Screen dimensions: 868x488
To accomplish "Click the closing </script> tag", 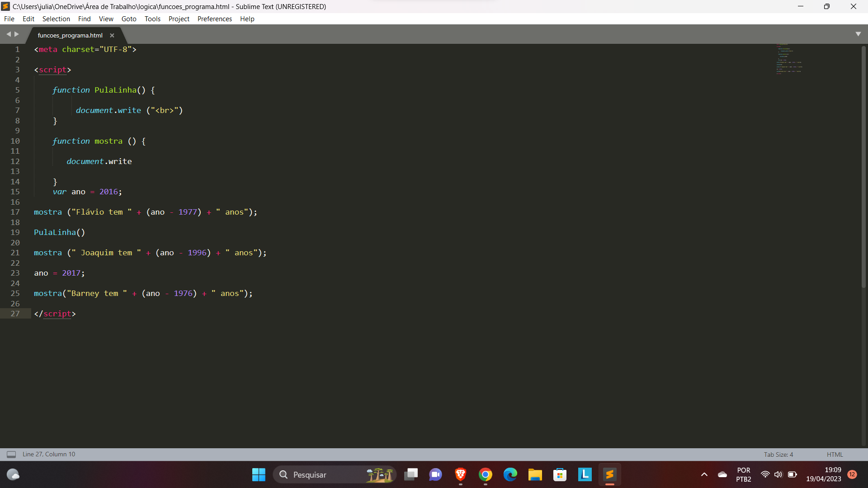I will point(55,314).
